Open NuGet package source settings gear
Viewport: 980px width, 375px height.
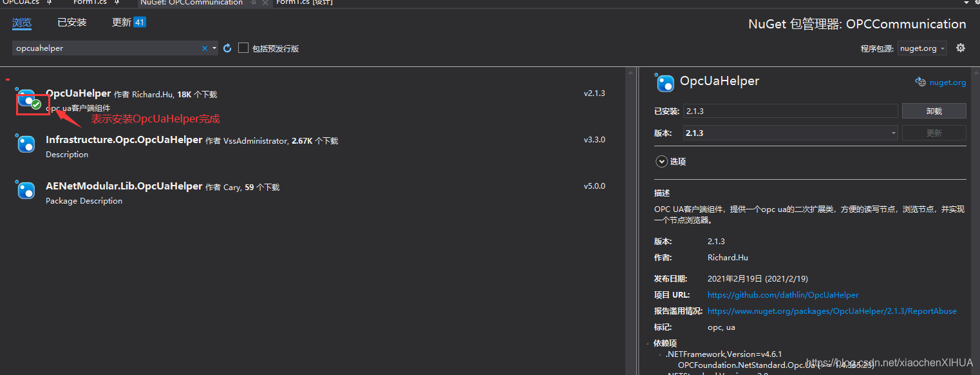[960, 48]
